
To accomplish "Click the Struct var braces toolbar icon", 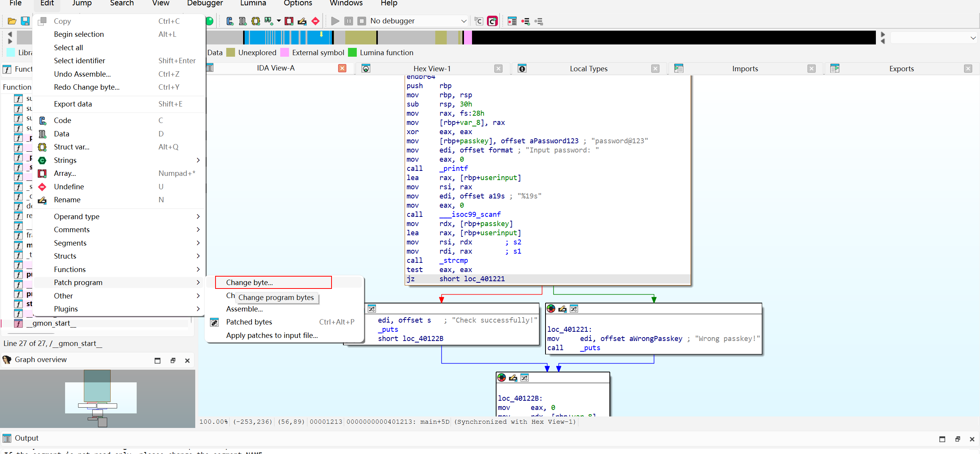I will click(256, 21).
